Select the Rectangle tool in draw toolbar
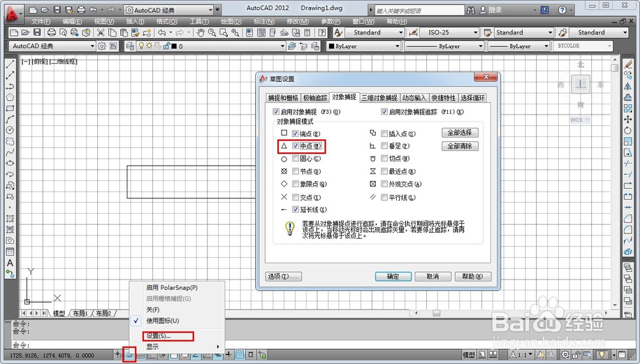Screen dimensions: 640x364 click(x=10, y=108)
